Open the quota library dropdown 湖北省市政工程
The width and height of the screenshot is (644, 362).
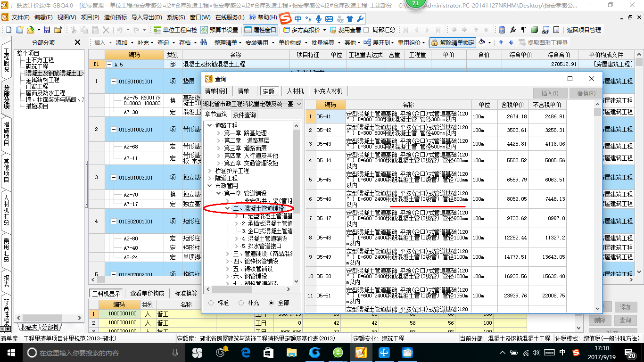(x=299, y=104)
